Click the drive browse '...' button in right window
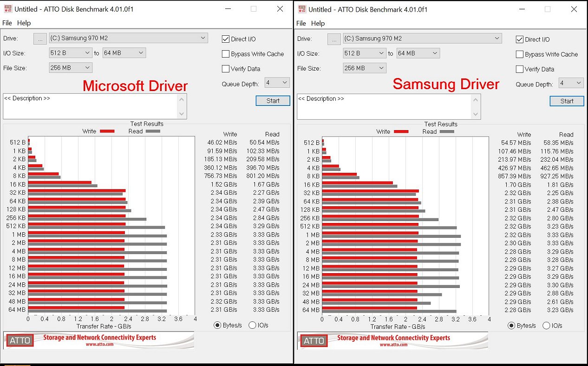The image size is (588, 366). click(x=334, y=39)
